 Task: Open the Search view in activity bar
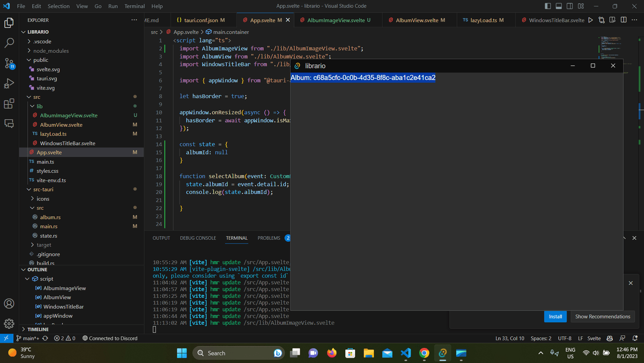click(x=9, y=43)
